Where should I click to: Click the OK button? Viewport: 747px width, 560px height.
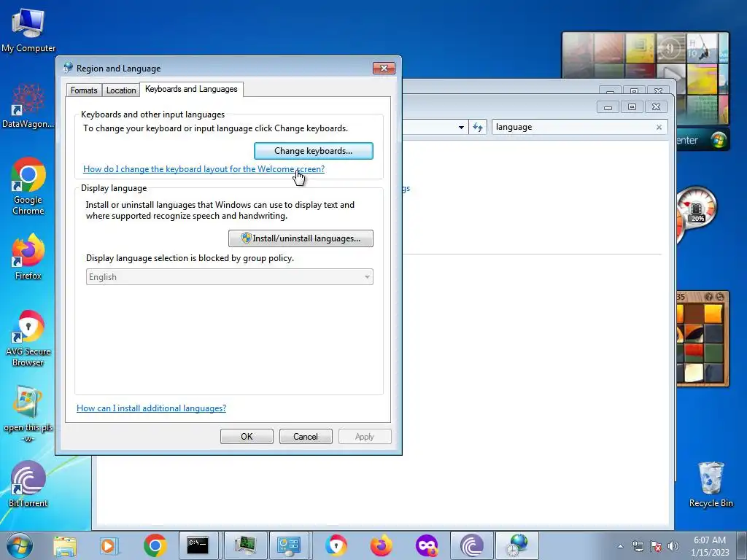tap(247, 437)
